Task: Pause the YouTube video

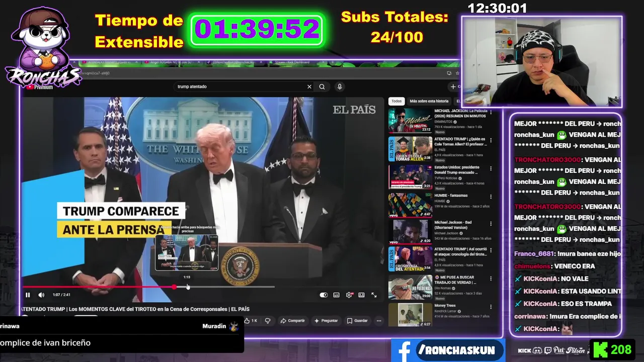Action: (28, 295)
